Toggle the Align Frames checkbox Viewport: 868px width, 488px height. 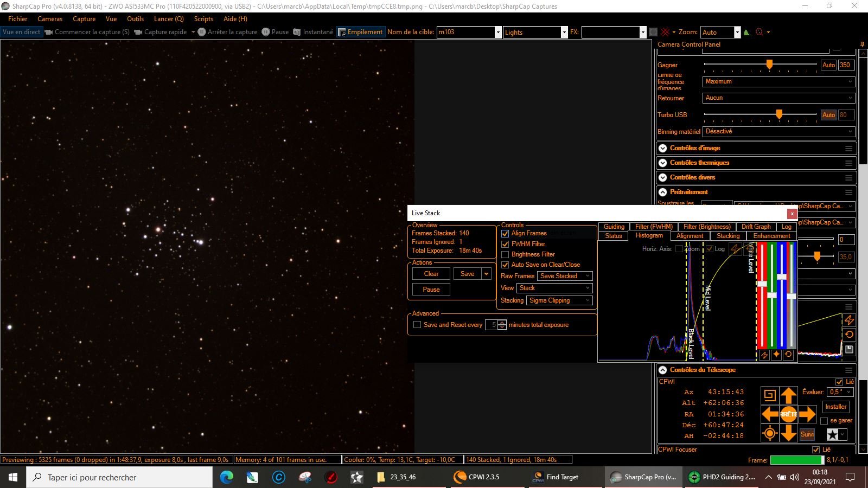pyautogui.click(x=505, y=234)
